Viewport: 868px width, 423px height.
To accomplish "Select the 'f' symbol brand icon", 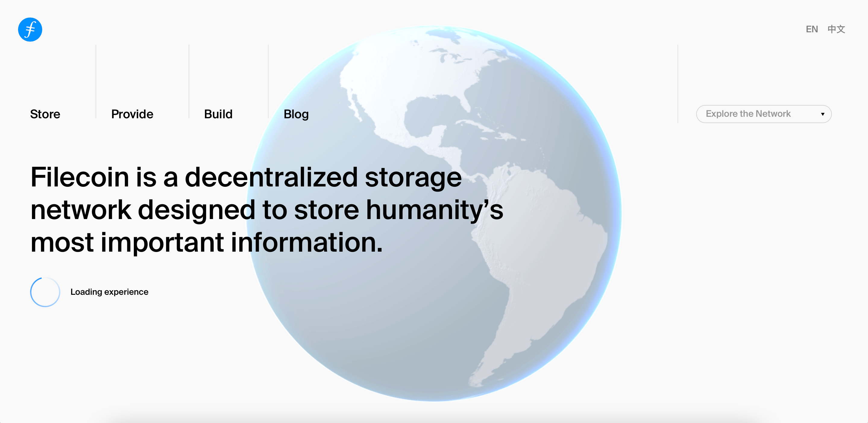I will coord(30,29).
